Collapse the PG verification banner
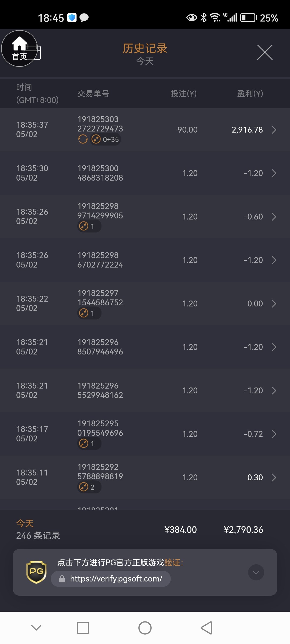This screenshot has width=290, height=644. coord(256,572)
